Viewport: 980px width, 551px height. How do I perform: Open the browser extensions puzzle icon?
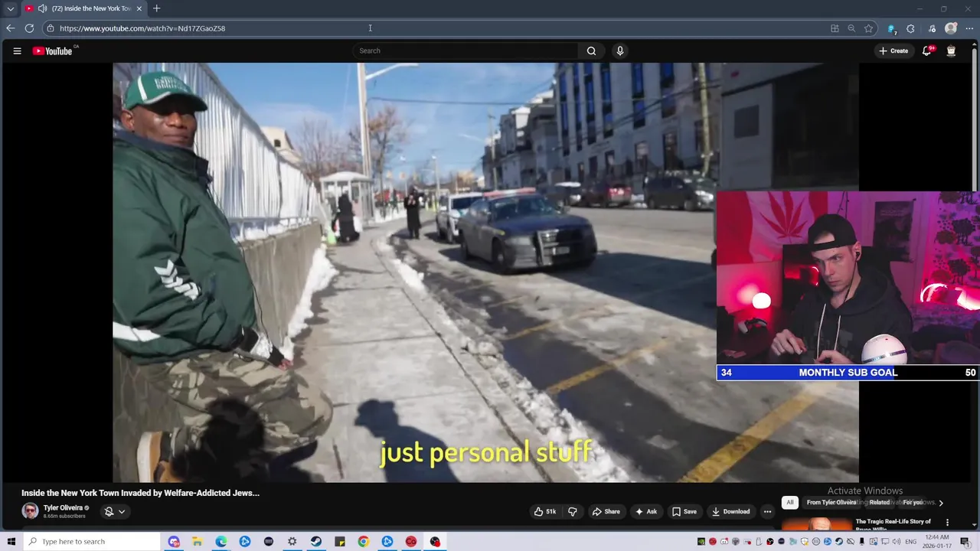(910, 28)
